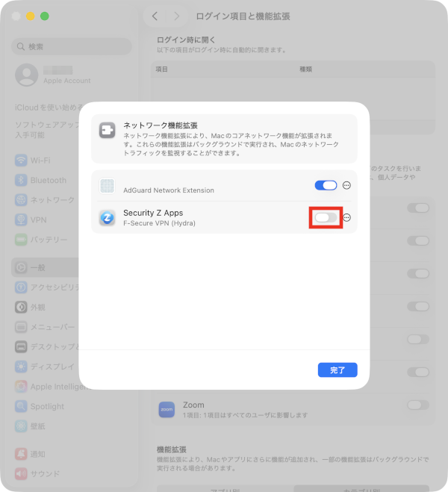Click the network extension puzzle icon
Viewport: 448px width, 492px height.
click(107, 130)
